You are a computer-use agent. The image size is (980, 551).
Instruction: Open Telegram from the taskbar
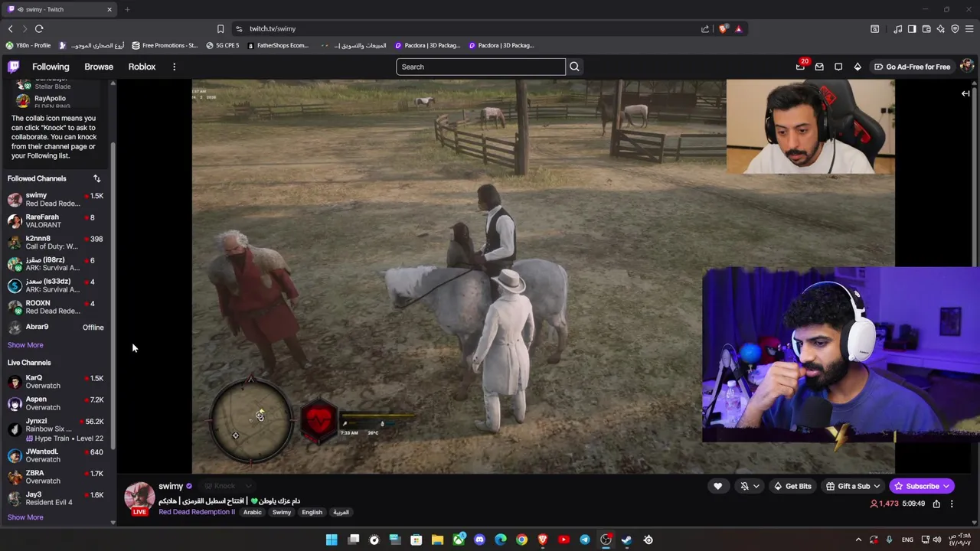click(585, 540)
